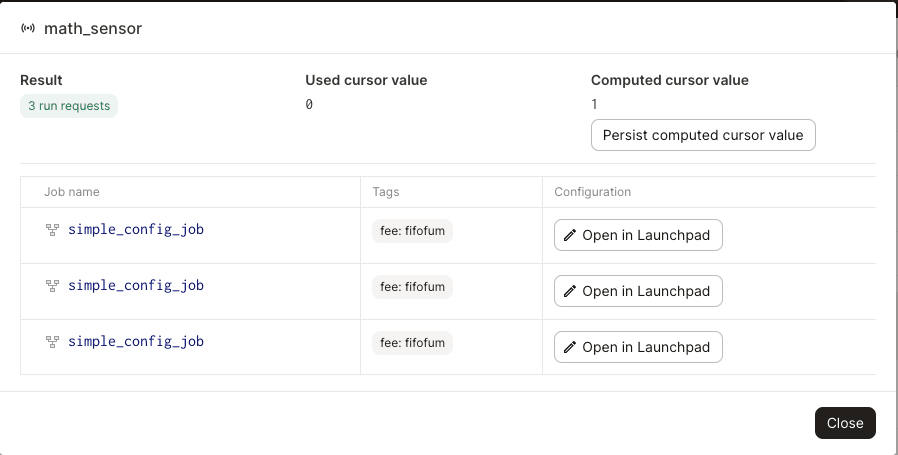Open the second simple_config_job link

(136, 286)
